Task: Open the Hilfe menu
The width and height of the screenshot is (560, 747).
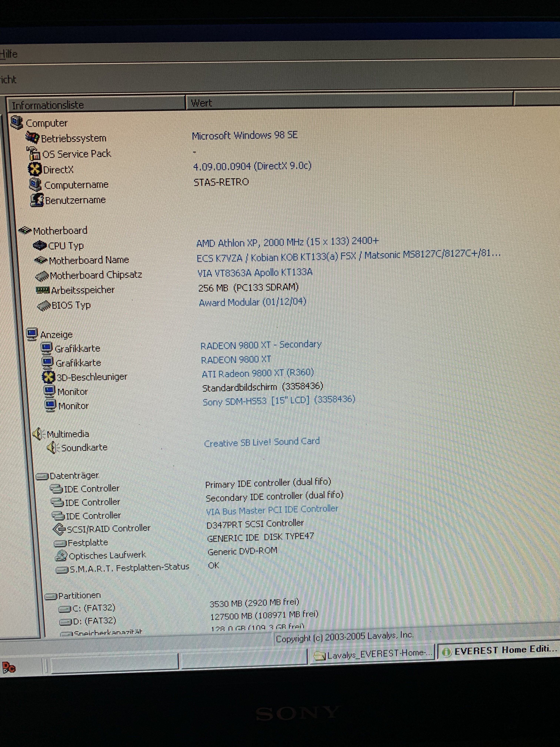Action: (8, 54)
